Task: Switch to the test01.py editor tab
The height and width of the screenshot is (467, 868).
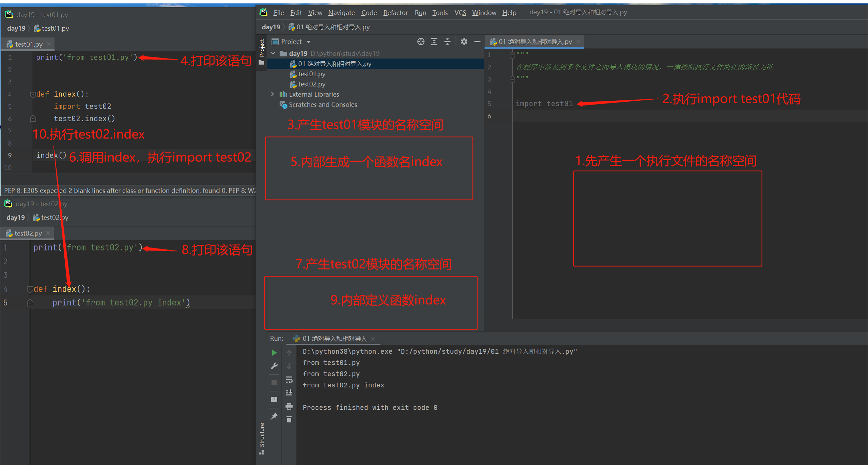Action: (29, 44)
